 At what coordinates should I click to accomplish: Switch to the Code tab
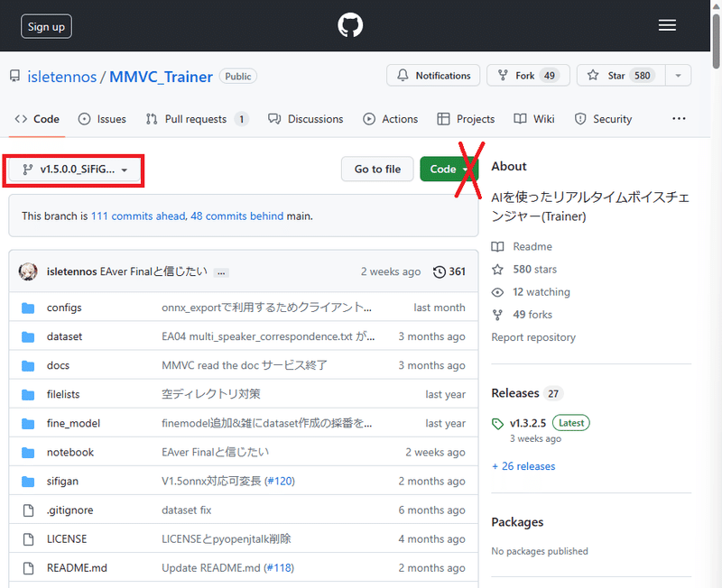pyautogui.click(x=37, y=119)
